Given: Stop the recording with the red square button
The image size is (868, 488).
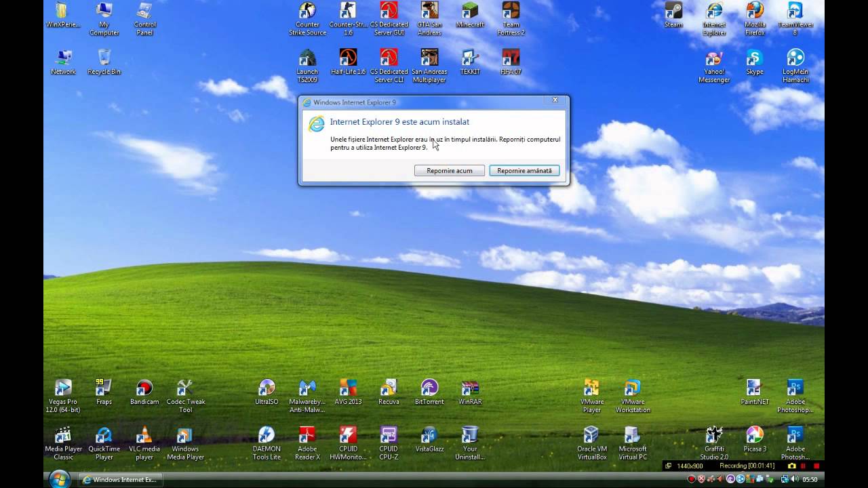Looking at the screenshot, I should [x=816, y=466].
